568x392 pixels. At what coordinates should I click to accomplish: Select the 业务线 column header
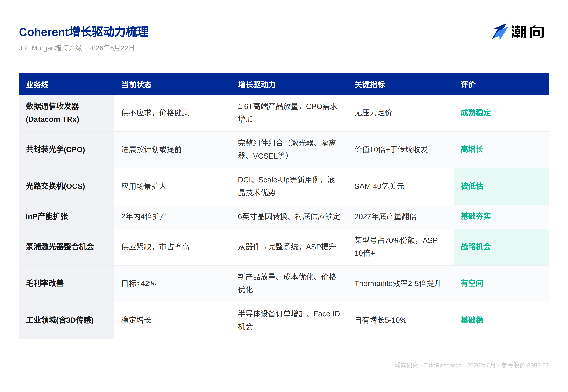point(37,85)
